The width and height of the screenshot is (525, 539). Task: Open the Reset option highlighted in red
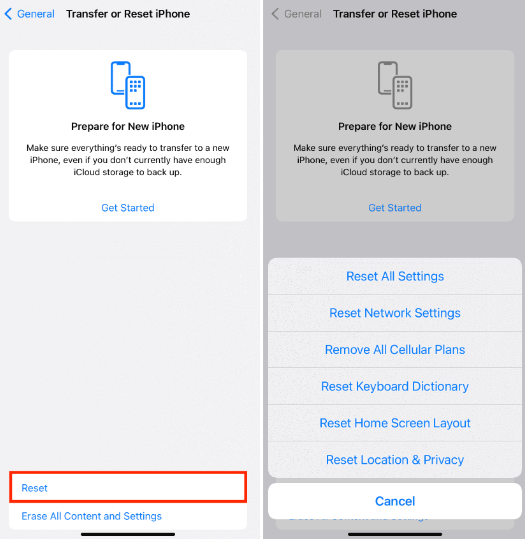point(128,487)
